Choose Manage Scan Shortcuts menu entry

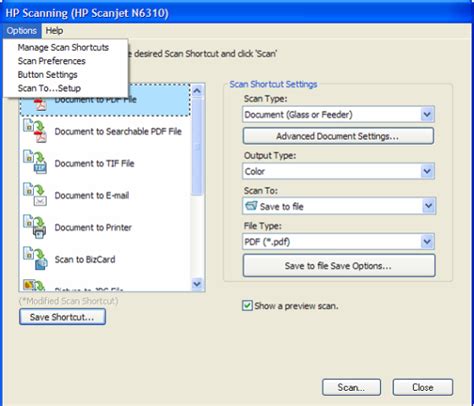(63, 47)
